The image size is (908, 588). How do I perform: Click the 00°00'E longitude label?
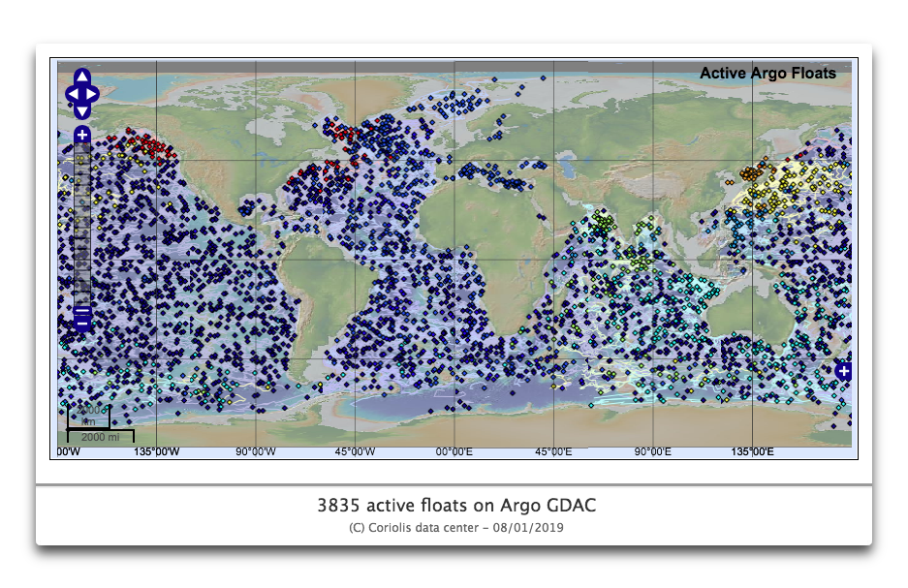(454, 452)
